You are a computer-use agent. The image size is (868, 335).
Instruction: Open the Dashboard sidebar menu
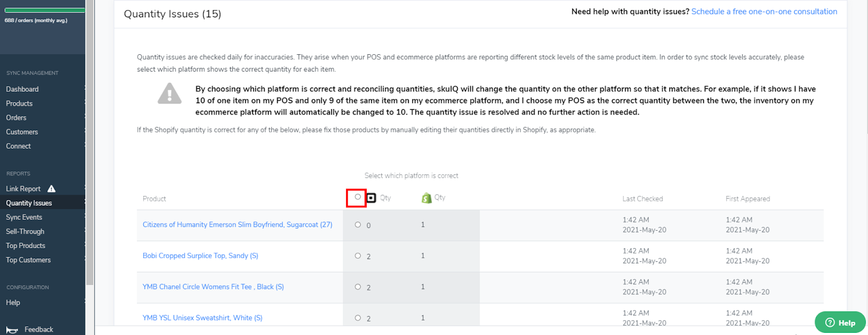(22, 89)
